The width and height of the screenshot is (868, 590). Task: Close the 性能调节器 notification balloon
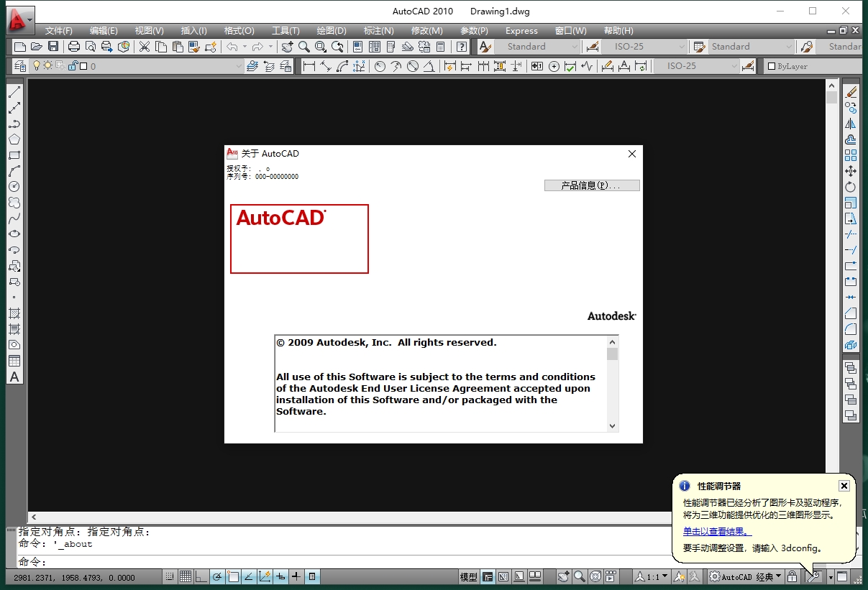point(844,486)
